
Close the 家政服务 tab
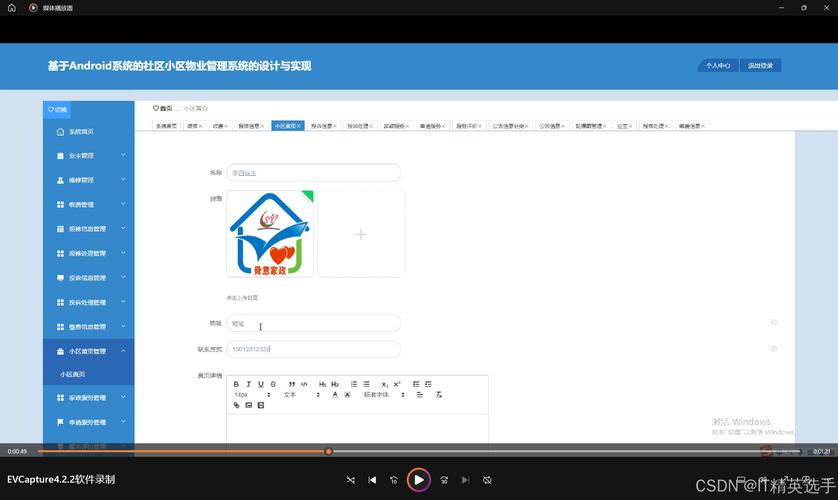pyautogui.click(x=407, y=126)
